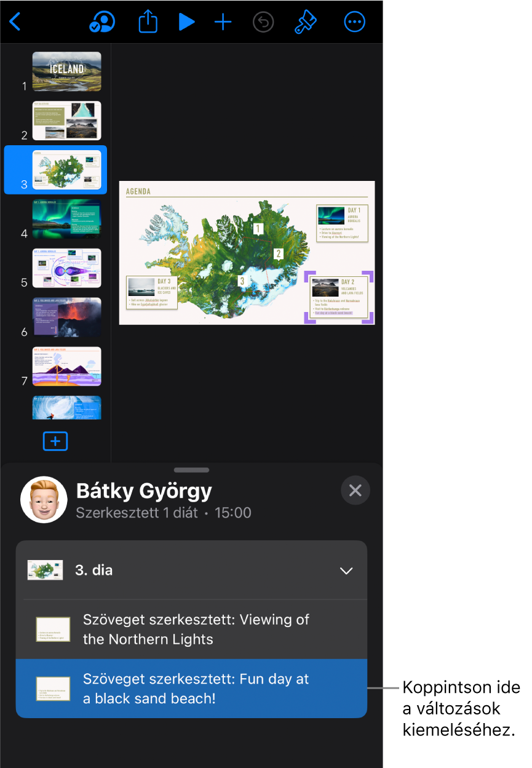
Task: Close the Bátky György activity panel
Action: coord(355,490)
